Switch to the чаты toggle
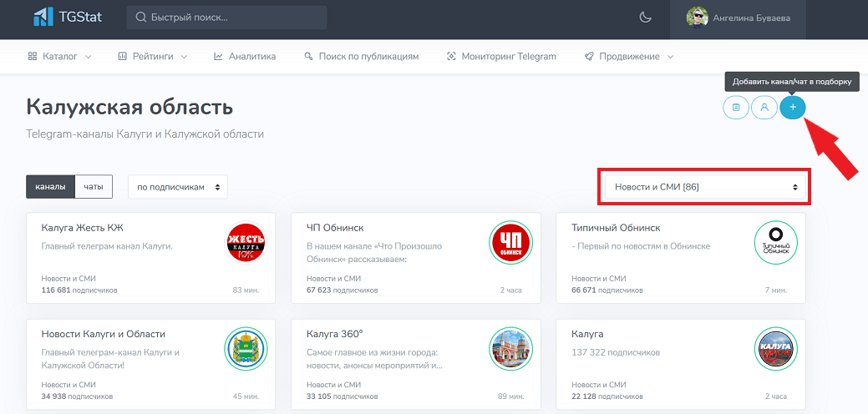This screenshot has height=414, width=868. click(x=94, y=187)
